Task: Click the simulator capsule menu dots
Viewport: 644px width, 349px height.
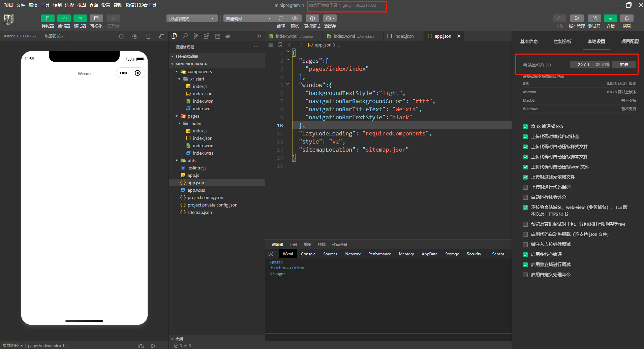Action: 123,73
